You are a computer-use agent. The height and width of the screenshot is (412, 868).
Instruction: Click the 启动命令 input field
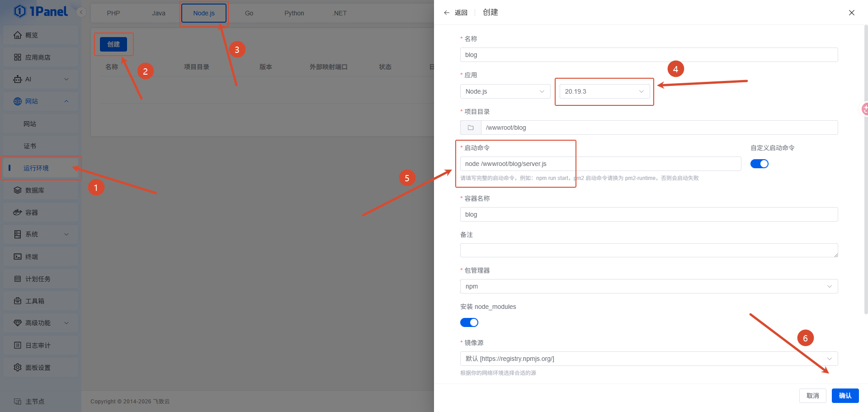(600, 164)
